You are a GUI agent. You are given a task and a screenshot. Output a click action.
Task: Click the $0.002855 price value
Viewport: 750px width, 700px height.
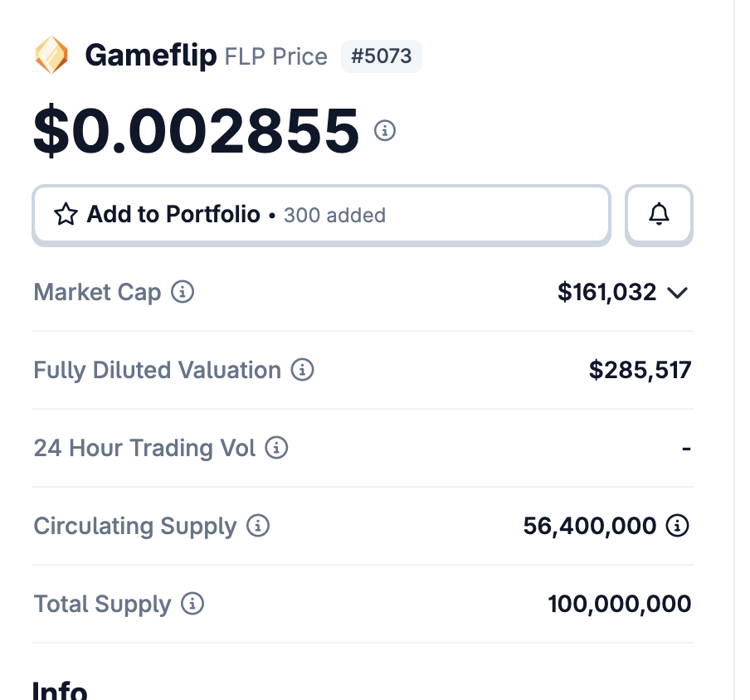[196, 131]
